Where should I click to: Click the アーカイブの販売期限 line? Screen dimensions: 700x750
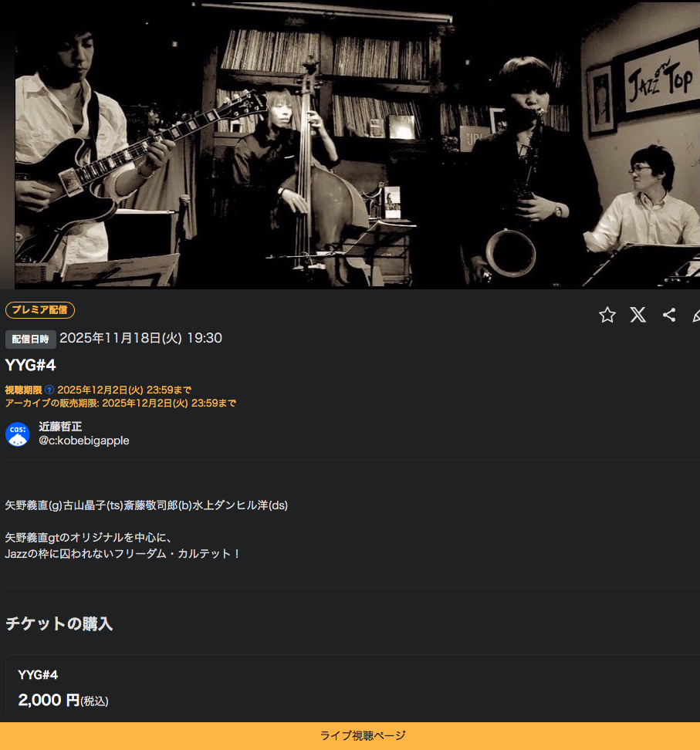tap(120, 404)
